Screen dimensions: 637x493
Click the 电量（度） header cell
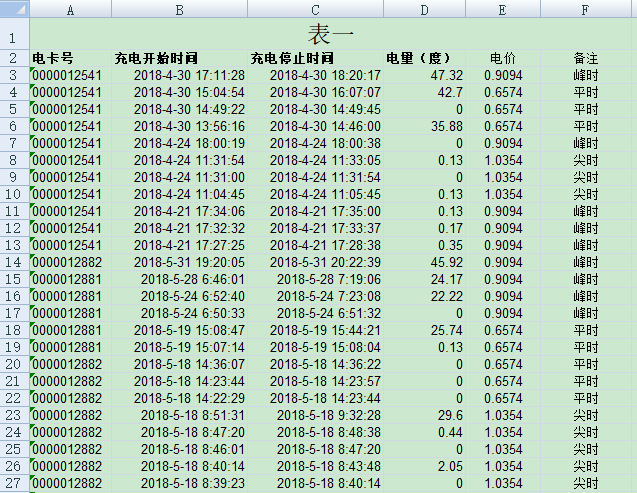coord(424,58)
